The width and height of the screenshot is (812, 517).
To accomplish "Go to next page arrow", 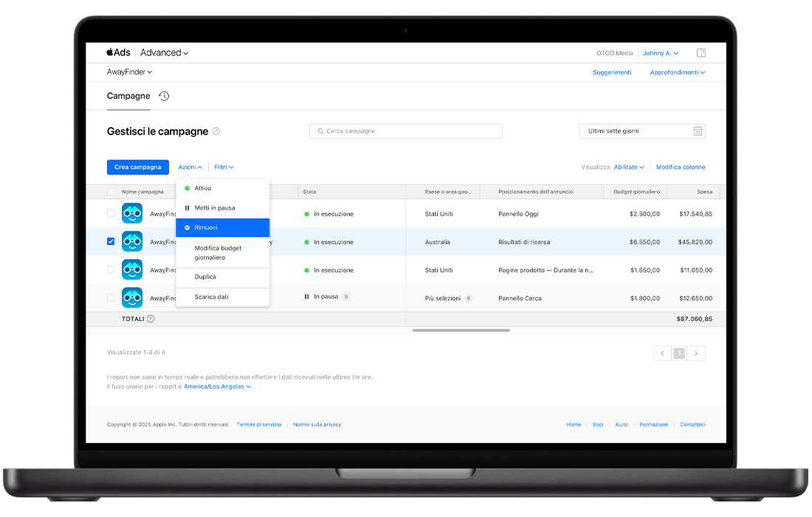I will (696, 354).
